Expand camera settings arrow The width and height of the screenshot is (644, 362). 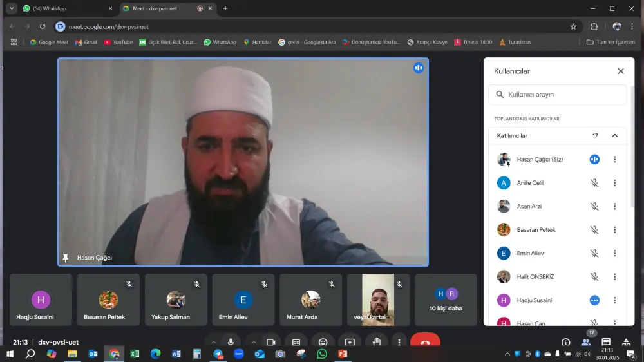click(254, 342)
